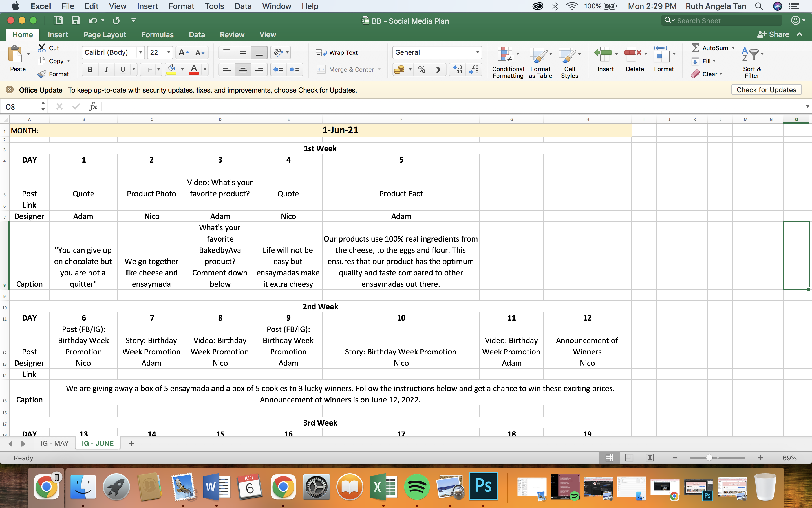
Task: Toggle align text right
Action: [x=259, y=69]
